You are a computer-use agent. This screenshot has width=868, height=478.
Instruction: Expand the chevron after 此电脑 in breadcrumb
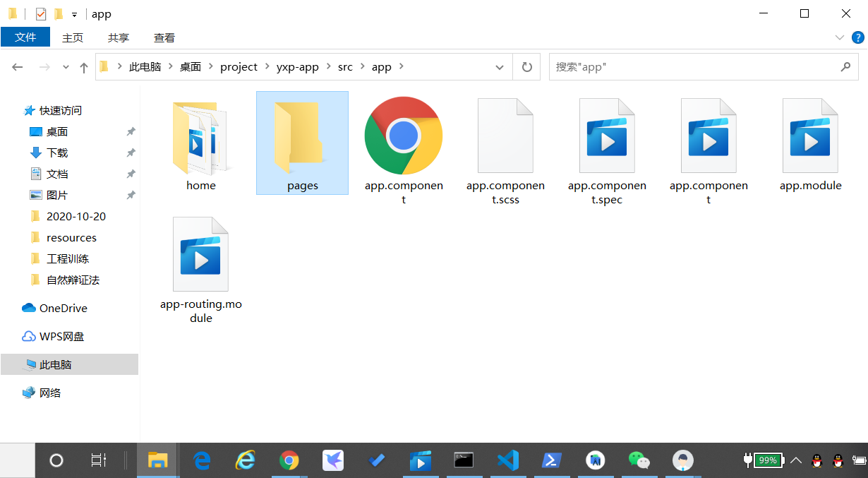(170, 66)
